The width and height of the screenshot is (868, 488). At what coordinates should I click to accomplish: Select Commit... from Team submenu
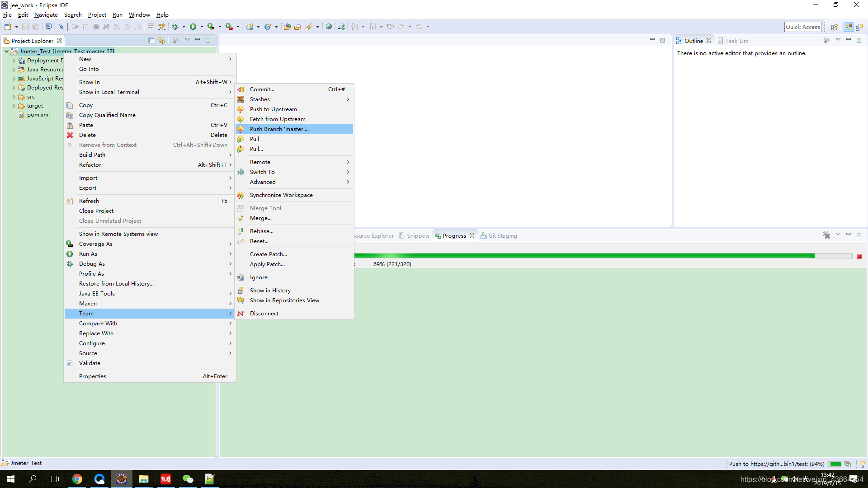click(x=294, y=89)
